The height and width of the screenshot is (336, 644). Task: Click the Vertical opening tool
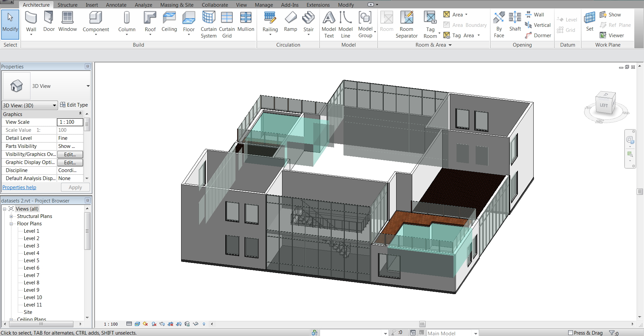[x=538, y=25]
